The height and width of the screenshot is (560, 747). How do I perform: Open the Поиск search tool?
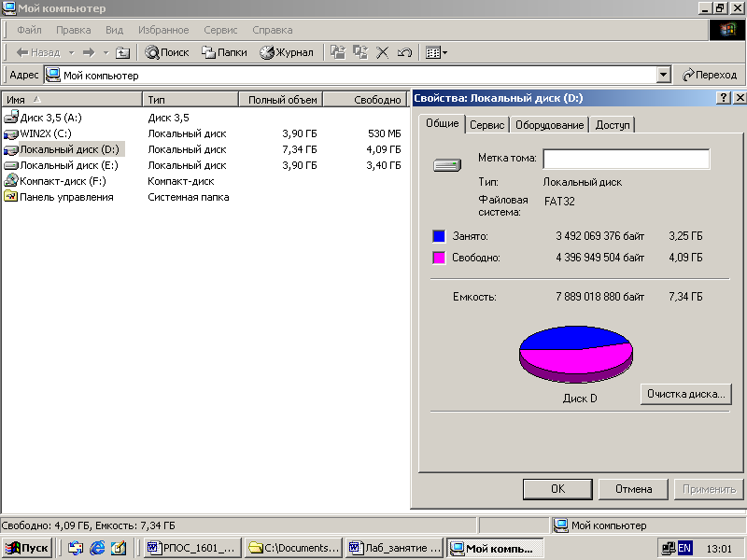(x=167, y=52)
